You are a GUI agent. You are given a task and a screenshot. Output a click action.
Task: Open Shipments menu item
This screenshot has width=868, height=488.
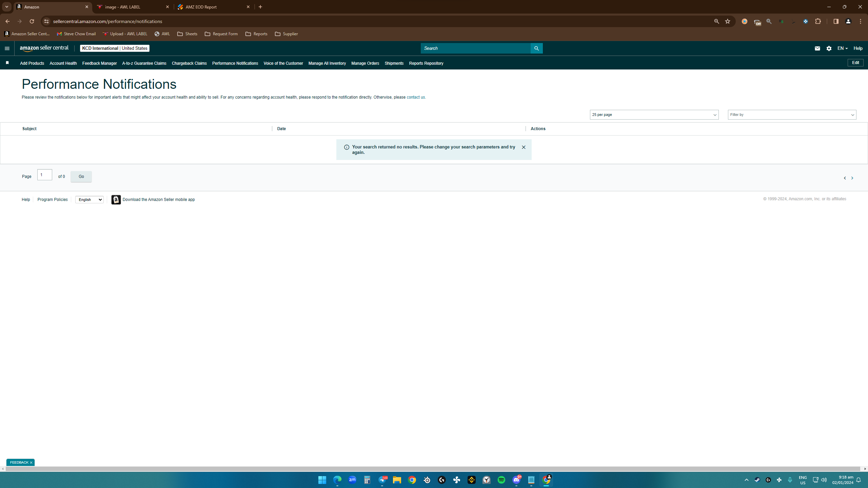point(394,63)
